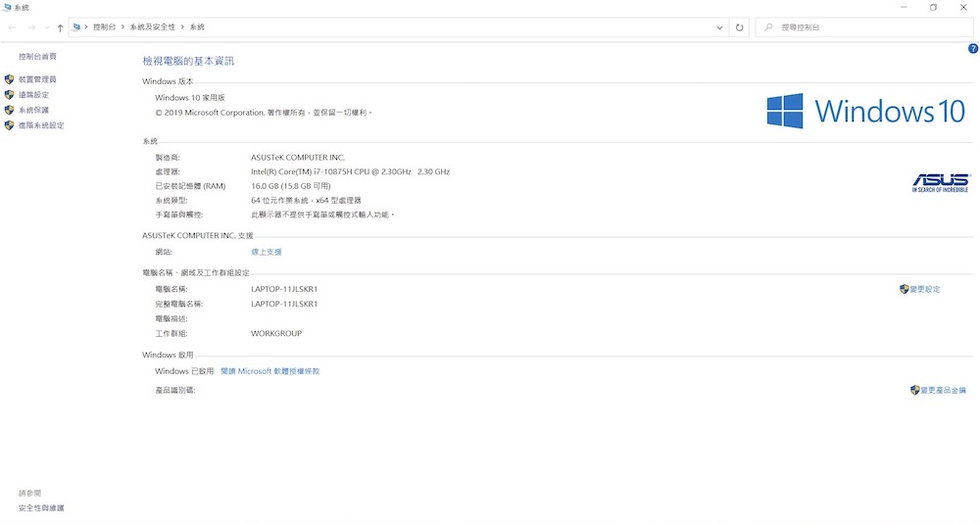Viewport: 980px width, 525px height.
Task: Select 系統 breadcrumb in address bar
Action: click(x=197, y=26)
